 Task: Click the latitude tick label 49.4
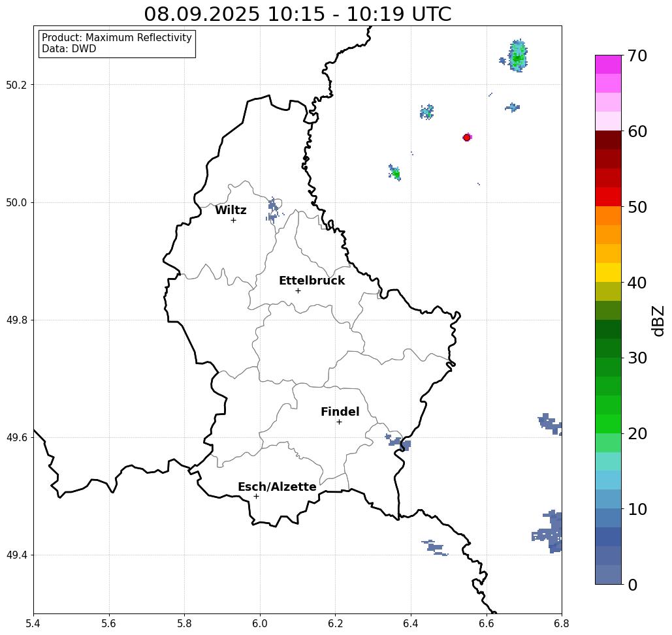16,555
